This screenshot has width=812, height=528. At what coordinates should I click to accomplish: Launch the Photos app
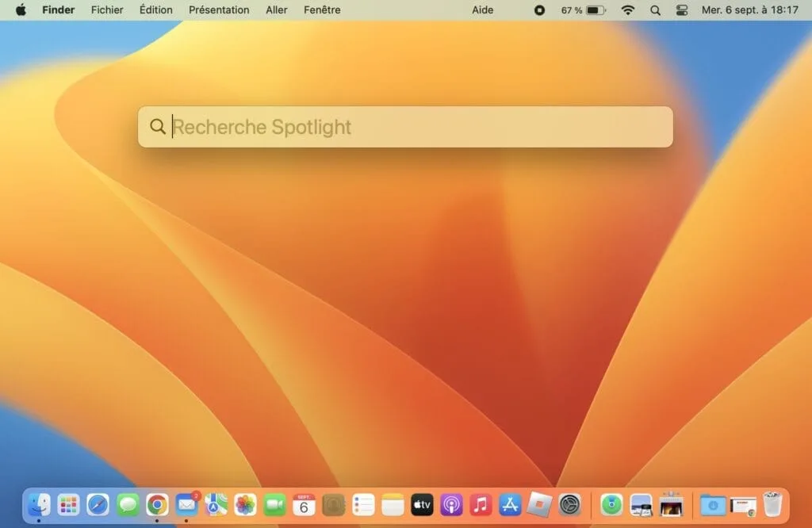[245, 505]
